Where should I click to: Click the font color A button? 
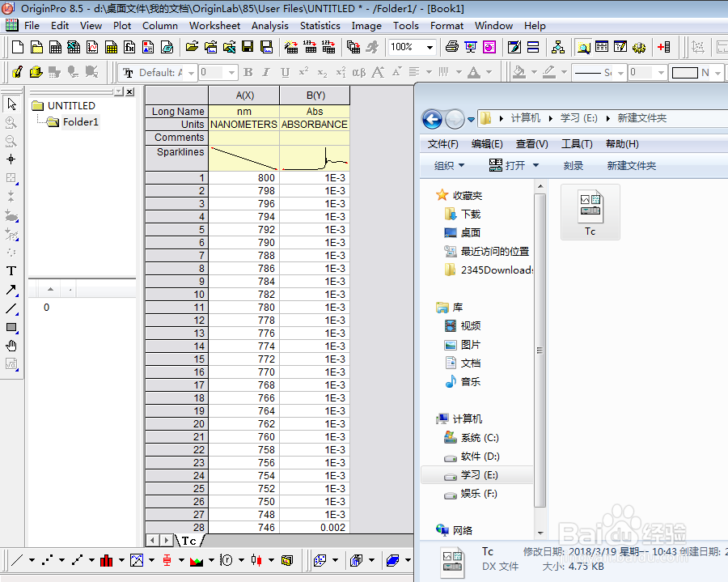coord(473,73)
